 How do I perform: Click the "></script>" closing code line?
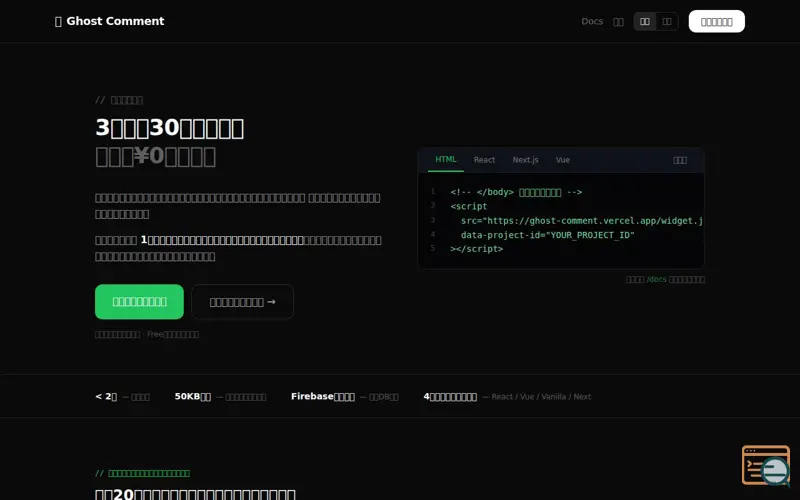tap(477, 248)
